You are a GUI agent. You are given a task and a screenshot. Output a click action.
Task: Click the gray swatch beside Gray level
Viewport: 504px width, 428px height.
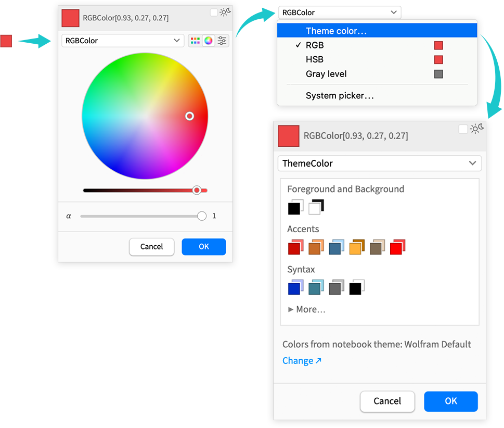click(x=438, y=74)
